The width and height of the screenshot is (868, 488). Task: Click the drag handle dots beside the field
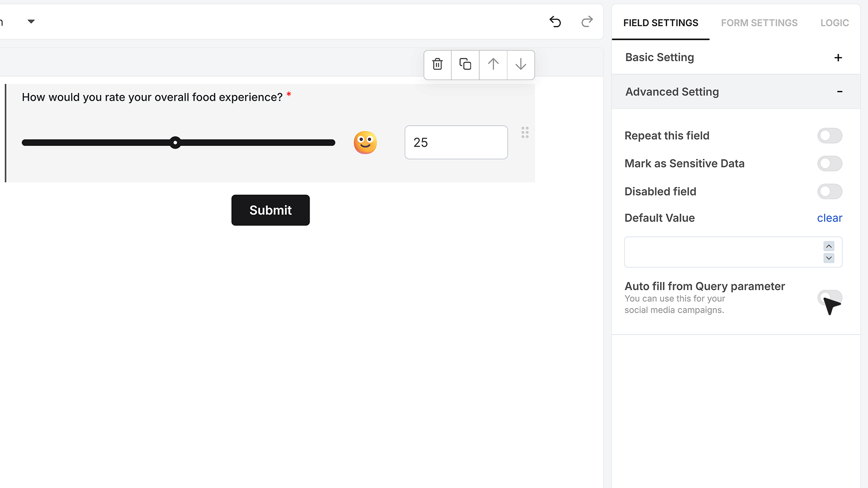525,132
